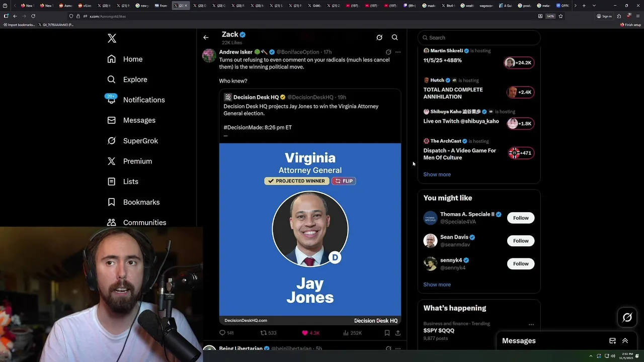View analytics showing 252K views
The width and height of the screenshot is (644, 362).
pos(352,333)
